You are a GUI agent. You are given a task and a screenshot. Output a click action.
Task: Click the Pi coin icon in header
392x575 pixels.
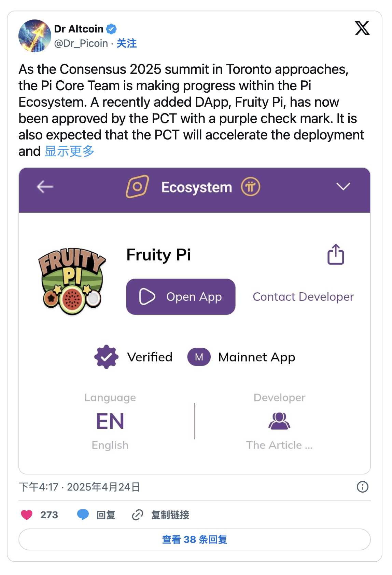point(251,187)
